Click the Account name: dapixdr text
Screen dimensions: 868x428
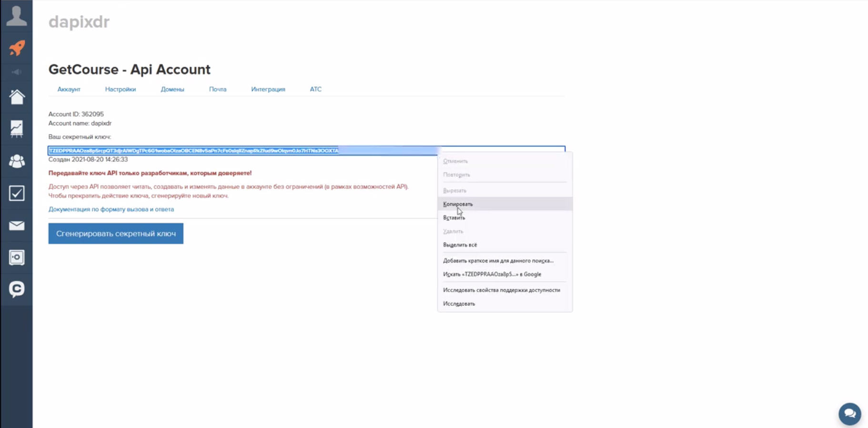point(80,123)
